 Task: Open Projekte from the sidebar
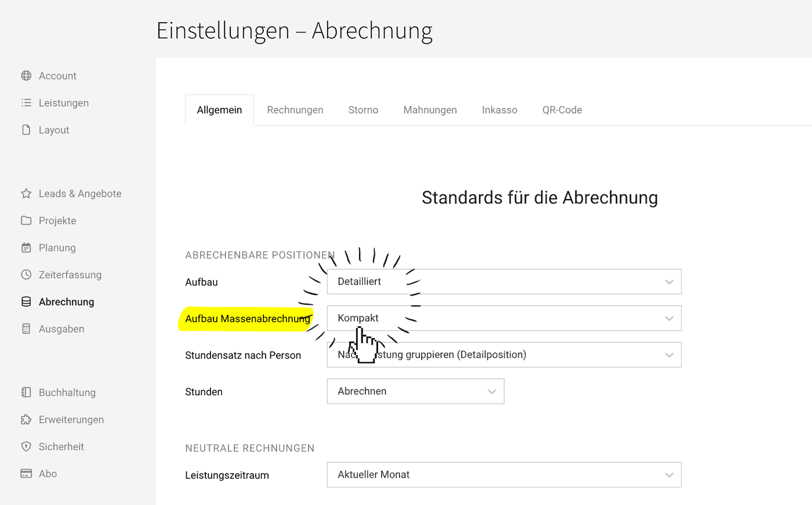point(57,221)
